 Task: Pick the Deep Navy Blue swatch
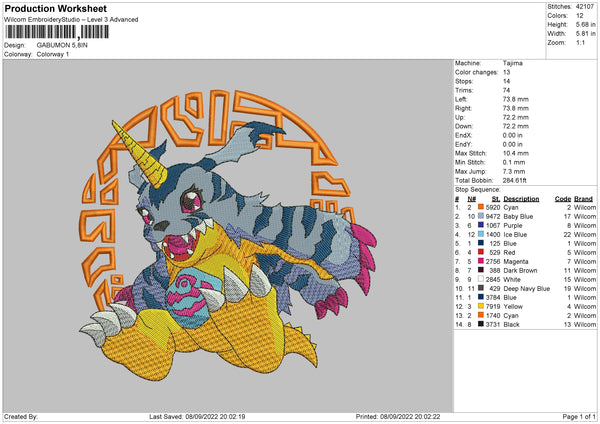[x=481, y=288]
